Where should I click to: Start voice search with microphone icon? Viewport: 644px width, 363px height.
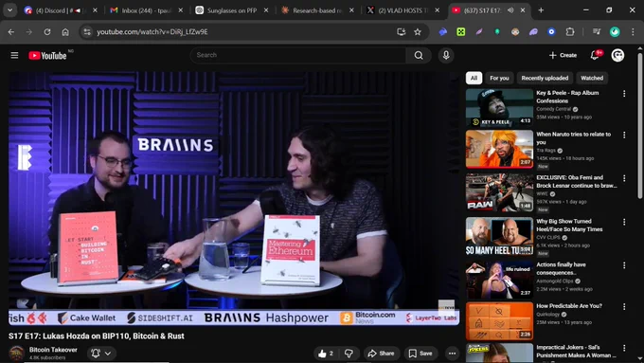pos(446,55)
